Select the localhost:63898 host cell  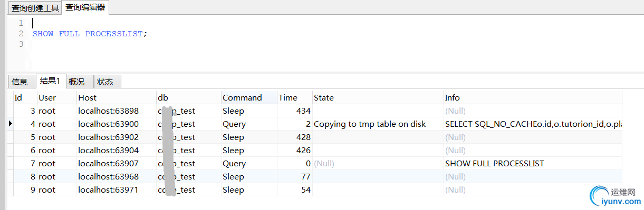pos(116,111)
